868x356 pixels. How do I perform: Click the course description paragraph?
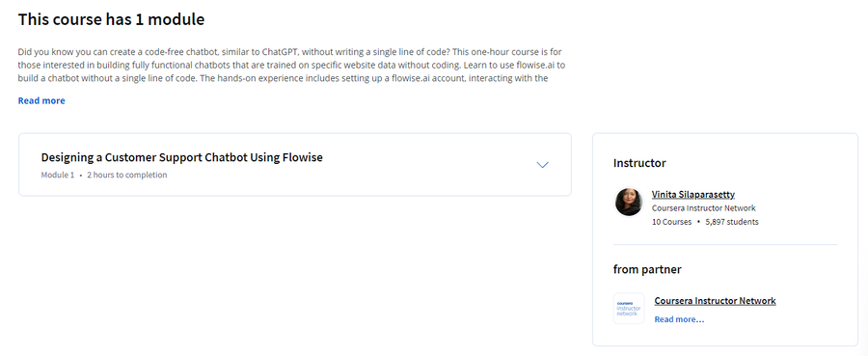(291, 65)
